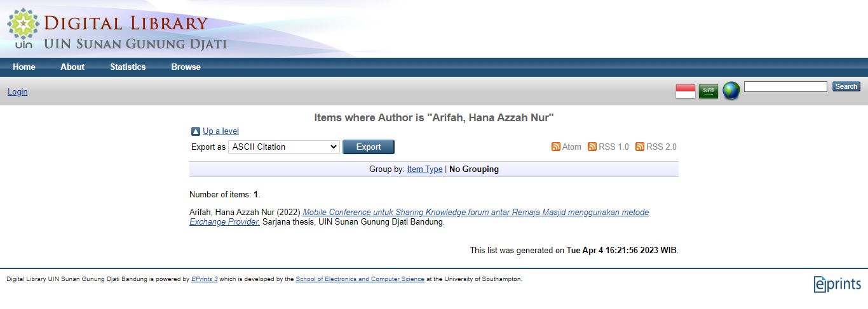Click the Export button
This screenshot has height=309, width=868.
369,147
